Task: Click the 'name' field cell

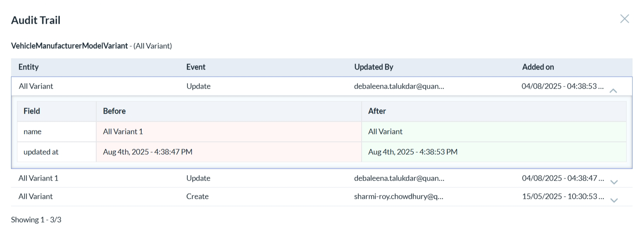Action: pyautogui.click(x=32, y=131)
